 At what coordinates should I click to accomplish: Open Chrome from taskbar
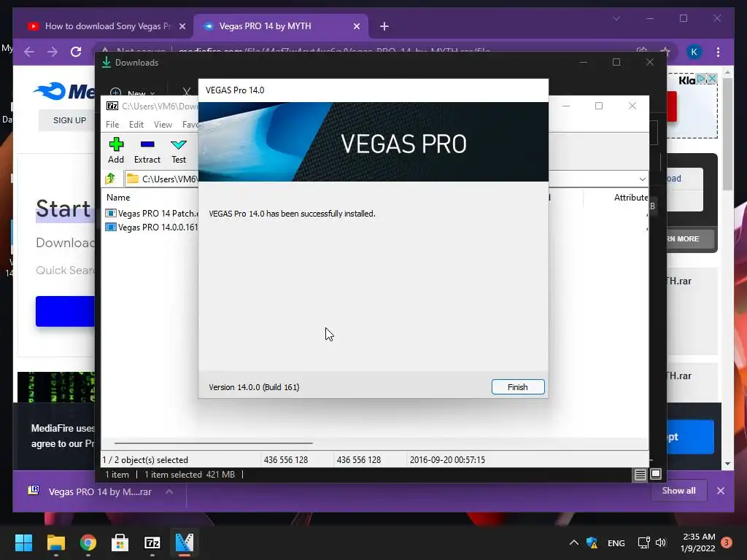pyautogui.click(x=88, y=542)
